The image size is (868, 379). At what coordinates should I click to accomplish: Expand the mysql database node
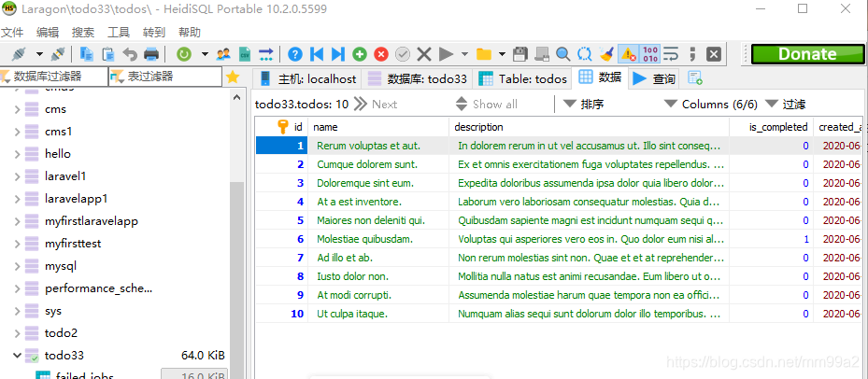(x=17, y=266)
